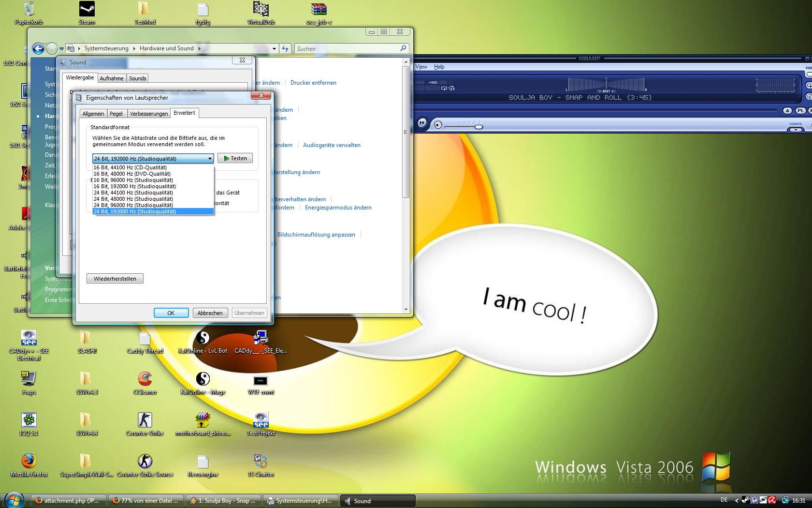Select the Mozilla Firefox desktop icon

tap(29, 465)
